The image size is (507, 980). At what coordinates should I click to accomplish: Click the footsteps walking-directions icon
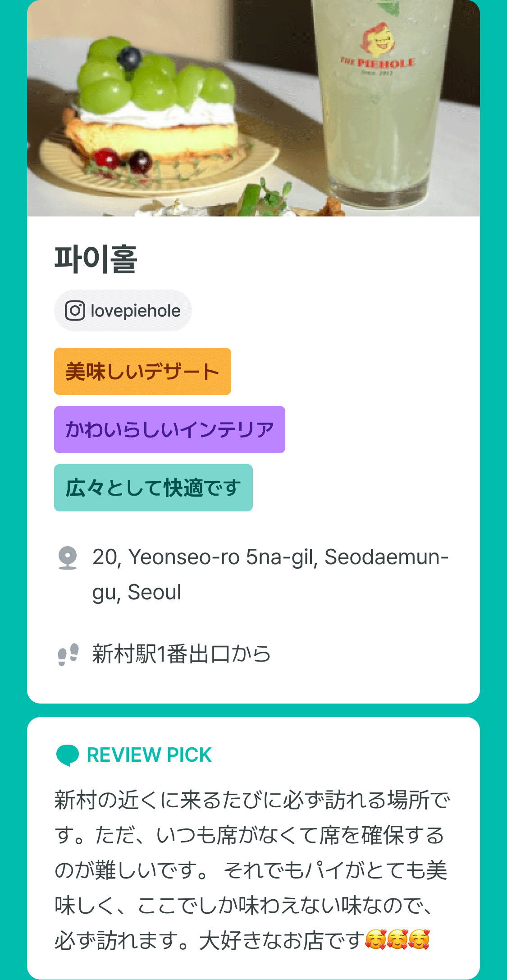point(68,654)
